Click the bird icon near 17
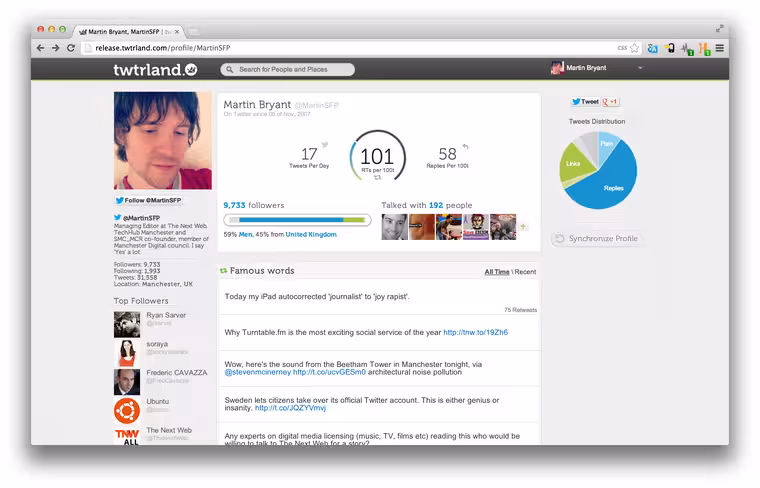 point(325,144)
